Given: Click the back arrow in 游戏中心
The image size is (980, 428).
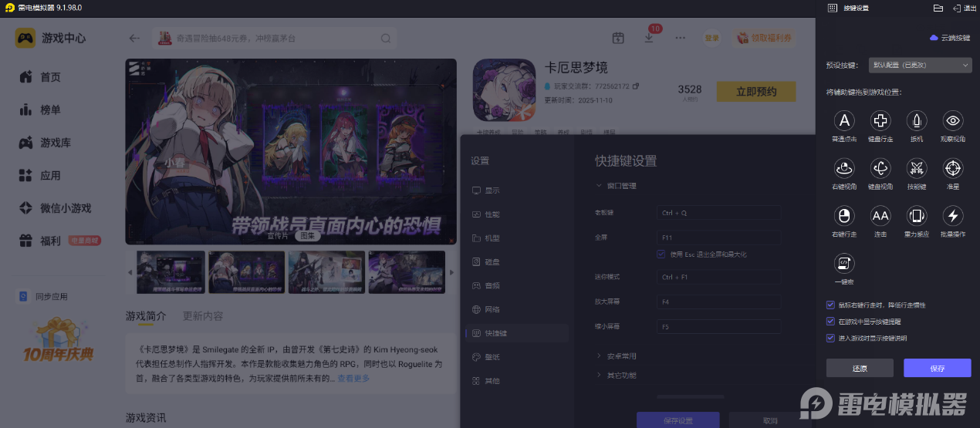Looking at the screenshot, I should (135, 38).
